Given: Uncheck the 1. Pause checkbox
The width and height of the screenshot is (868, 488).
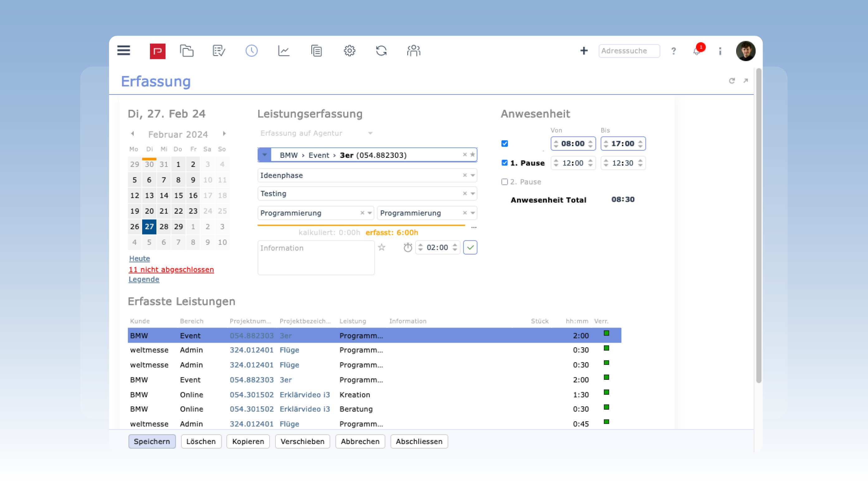Looking at the screenshot, I should (504, 163).
